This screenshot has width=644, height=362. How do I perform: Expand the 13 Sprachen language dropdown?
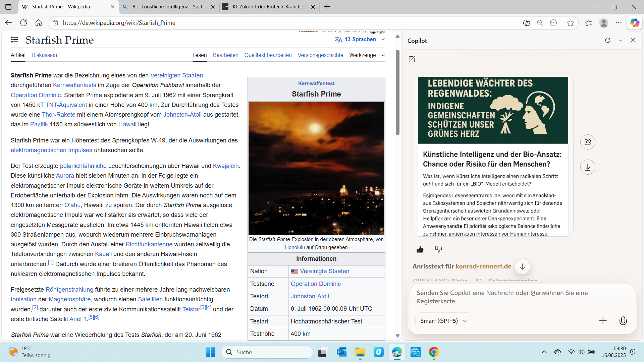(x=360, y=40)
